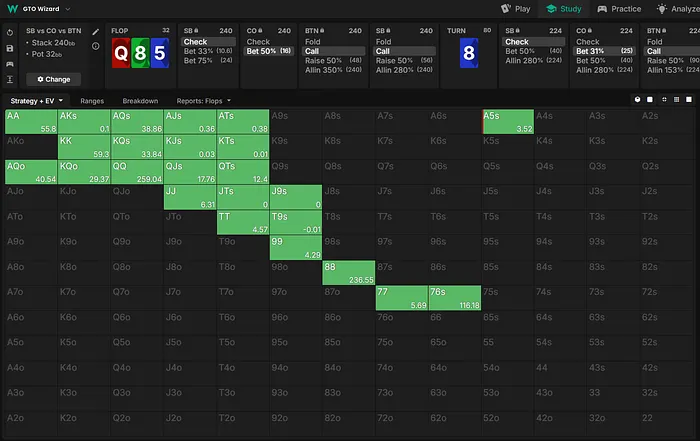Click the pencil edit icon
Viewport: 700px width, 441px height.
(x=96, y=32)
